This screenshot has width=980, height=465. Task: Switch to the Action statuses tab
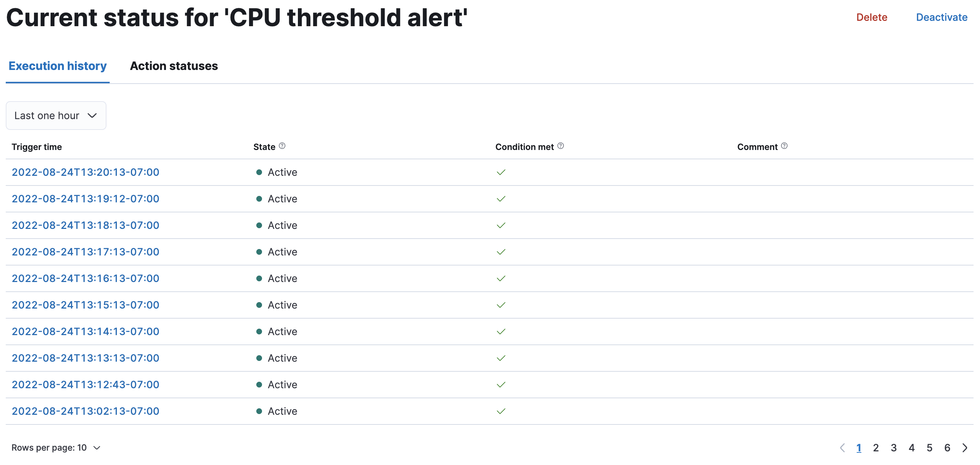pyautogui.click(x=174, y=66)
